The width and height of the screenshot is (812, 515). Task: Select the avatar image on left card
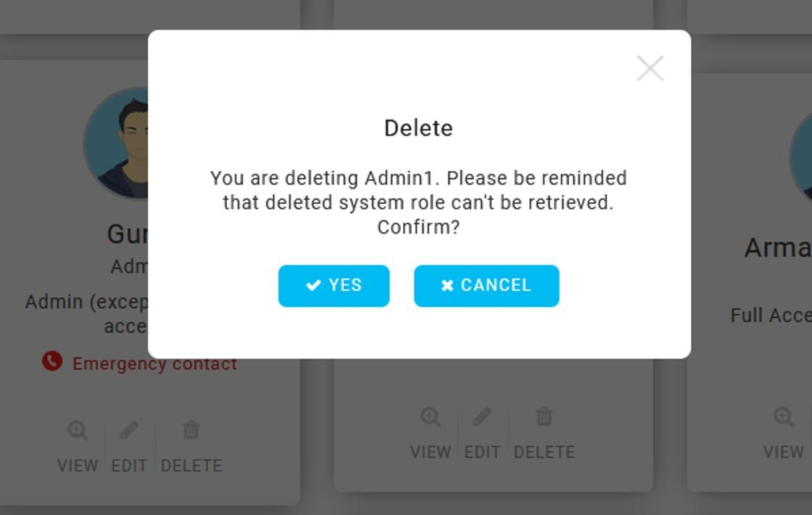pos(116,143)
